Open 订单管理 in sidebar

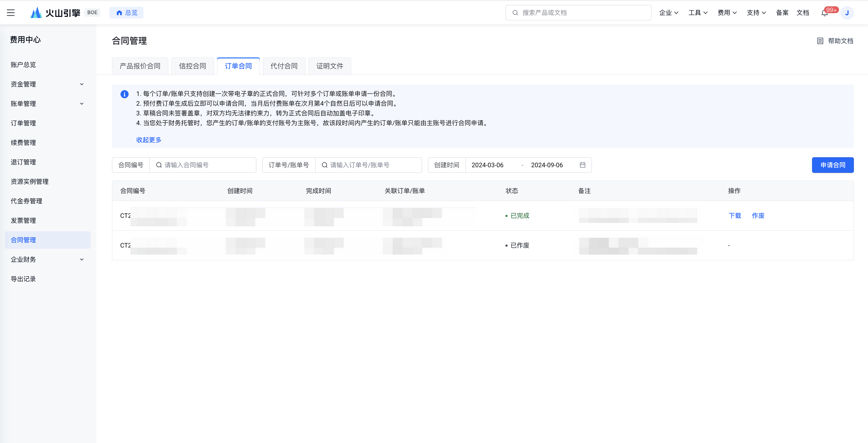23,123
